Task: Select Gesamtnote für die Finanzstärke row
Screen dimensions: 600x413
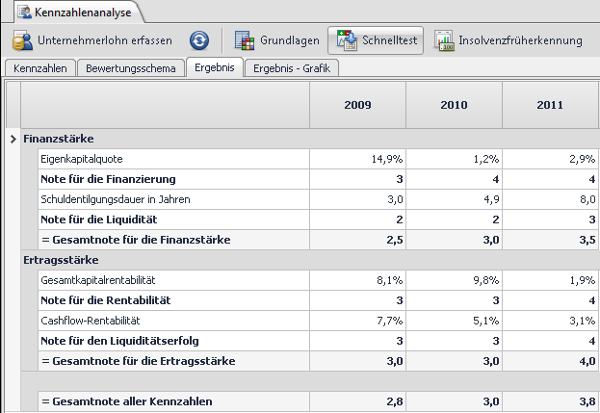Action: pyautogui.click(x=318, y=240)
